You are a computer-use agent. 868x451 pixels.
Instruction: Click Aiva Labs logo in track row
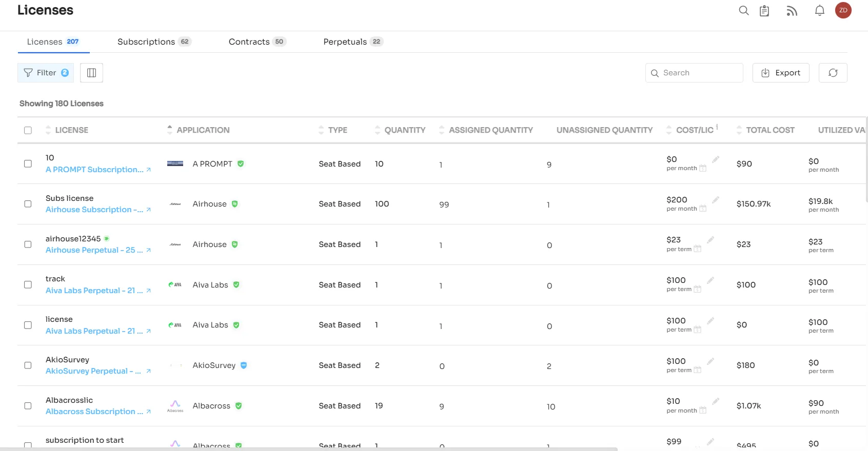(x=175, y=284)
